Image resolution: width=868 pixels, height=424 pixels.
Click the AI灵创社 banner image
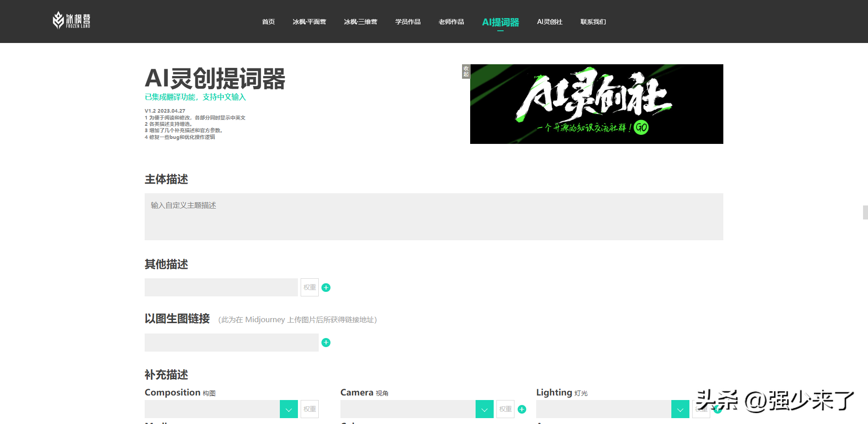tap(597, 104)
